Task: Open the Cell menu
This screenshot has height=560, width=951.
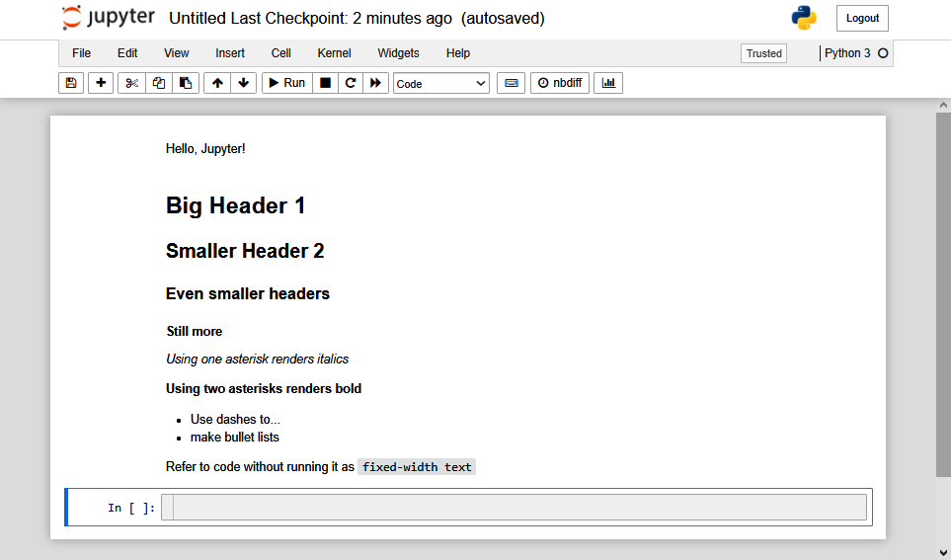Action: 280,53
